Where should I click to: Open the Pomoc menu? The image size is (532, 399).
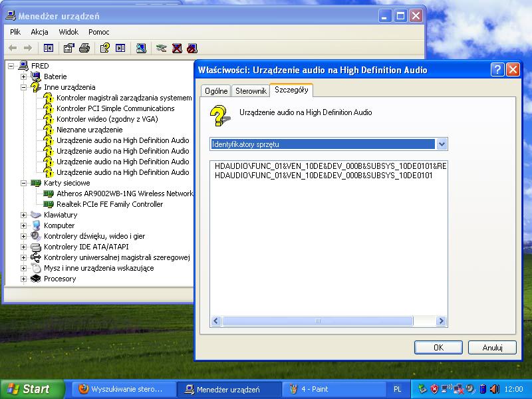tap(98, 32)
